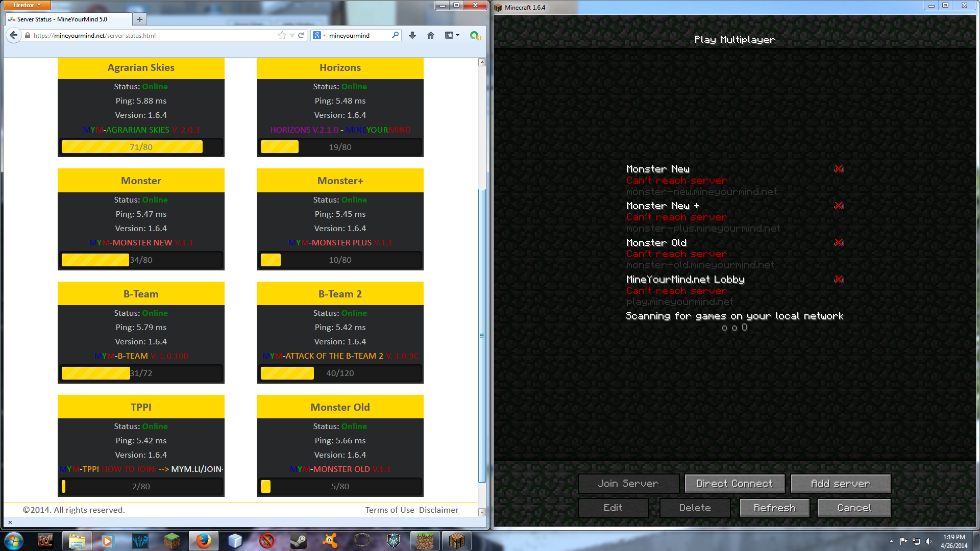The image size is (980, 551).
Task: Click the padlock site identity icon
Action: click(x=28, y=36)
